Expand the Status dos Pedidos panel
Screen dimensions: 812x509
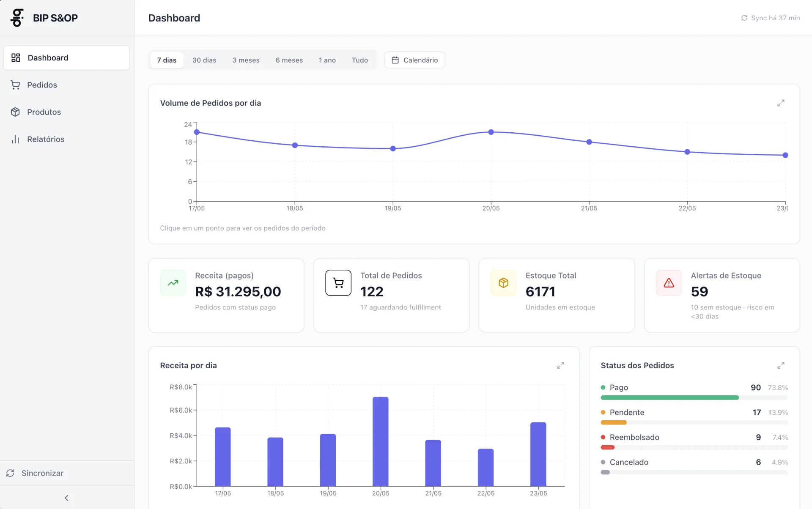click(781, 365)
